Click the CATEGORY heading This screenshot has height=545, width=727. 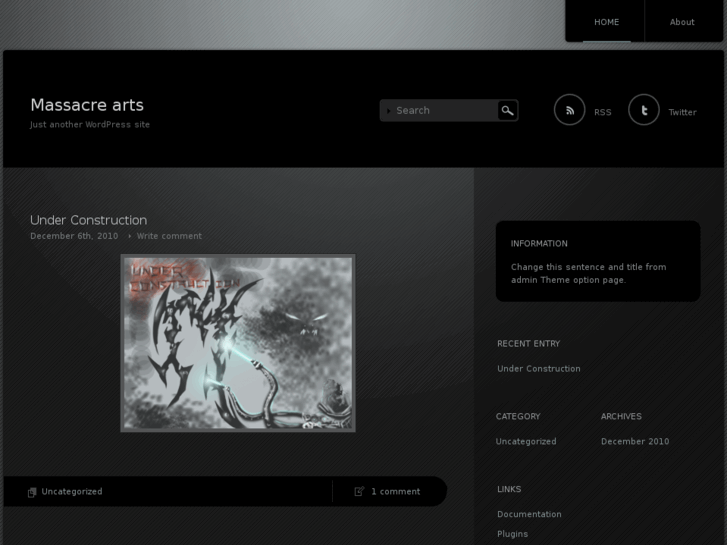pyautogui.click(x=518, y=417)
